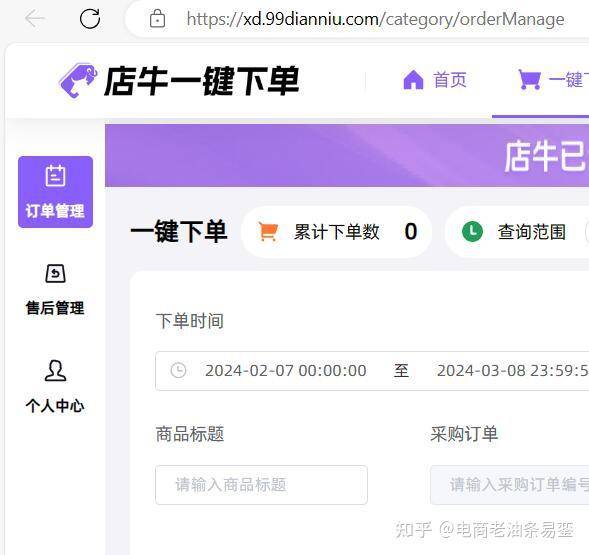Click the green clock 查询范围 icon
589x555 pixels.
(472, 231)
